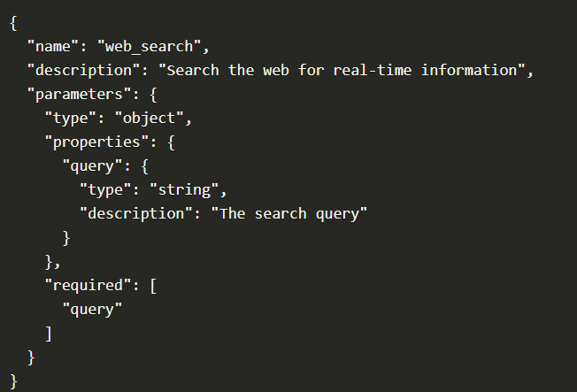
Task: Click the "query" item in the required array
Action: tap(92, 309)
